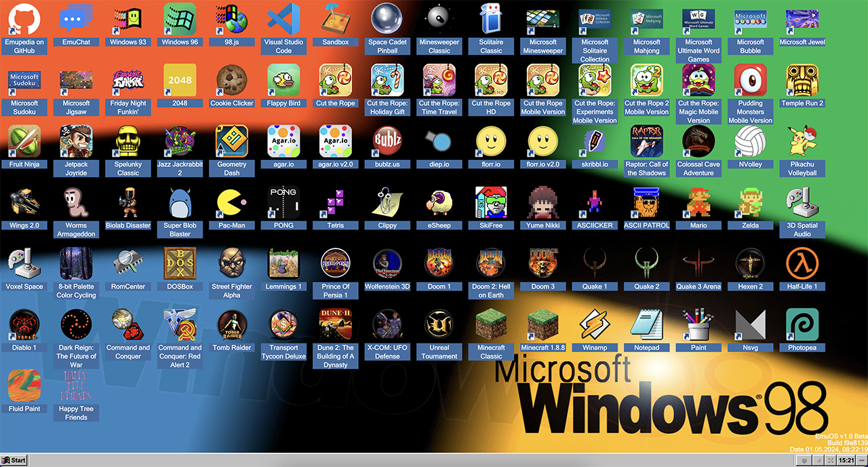
Task: Launch NVolley icon
Action: (751, 141)
